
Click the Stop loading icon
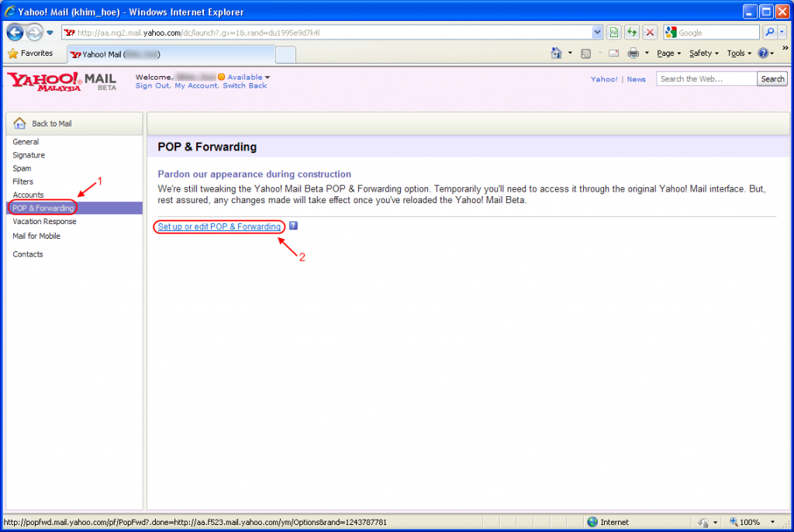click(650, 33)
